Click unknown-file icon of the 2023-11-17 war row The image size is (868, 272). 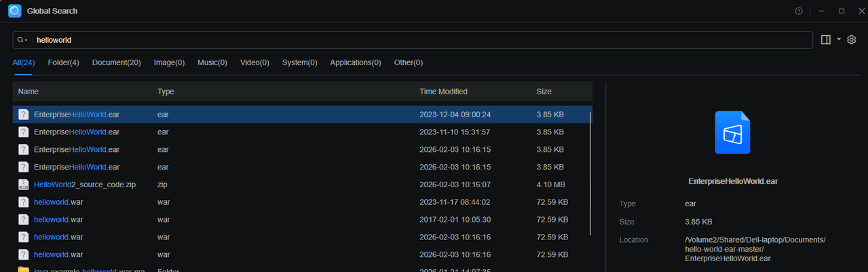pos(24,202)
